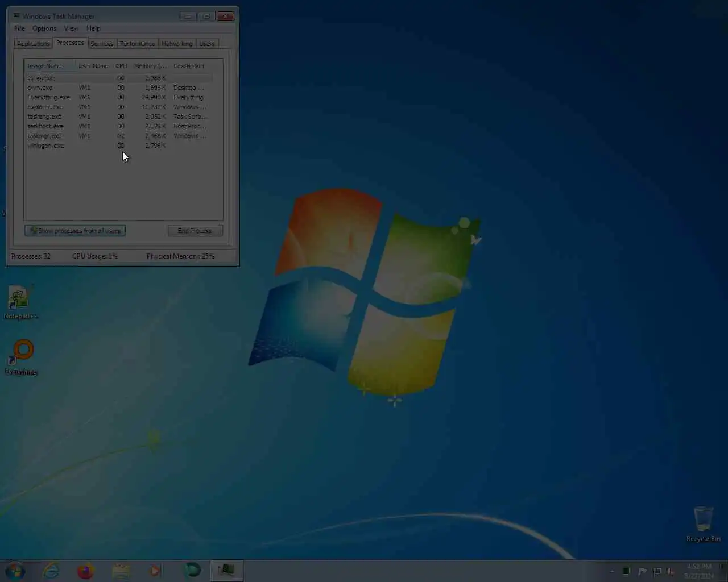Click the green CPU meter tray icon
Screen dimensions: 728x582
626,571
